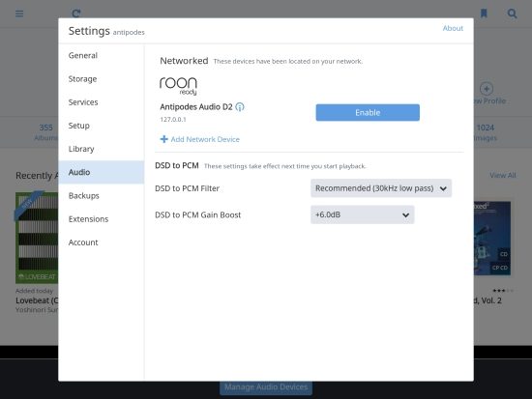
Task: Open the blue album cover thumbnail on the right
Action: (492, 239)
